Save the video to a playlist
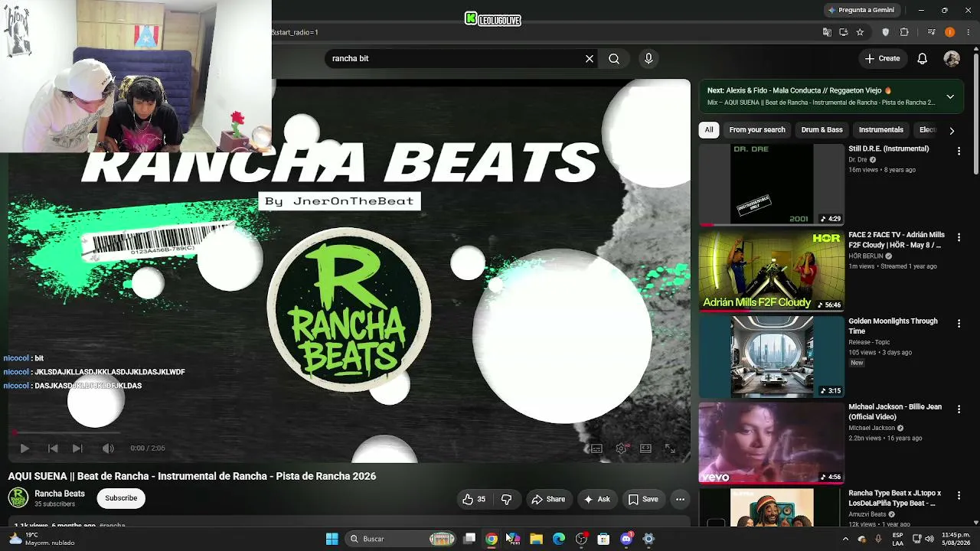 click(x=643, y=500)
